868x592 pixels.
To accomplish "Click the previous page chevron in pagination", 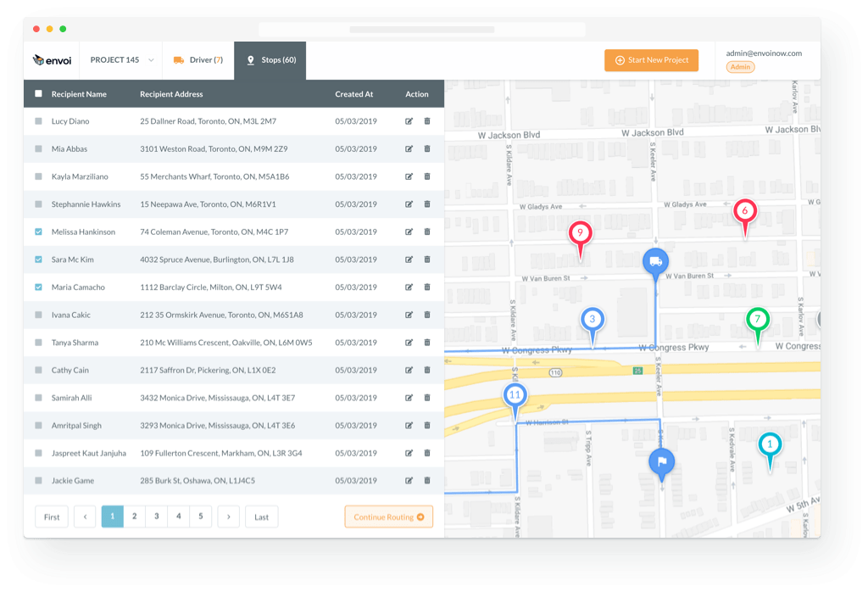I will [x=84, y=517].
